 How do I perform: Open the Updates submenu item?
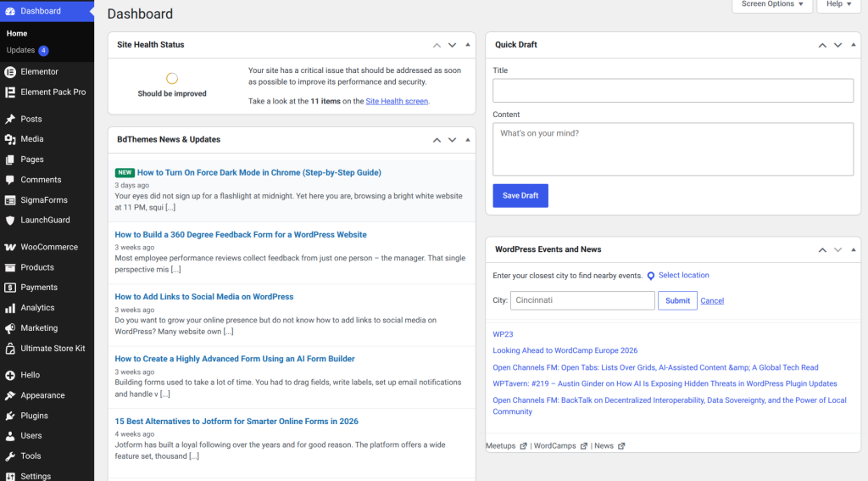pyautogui.click(x=20, y=50)
